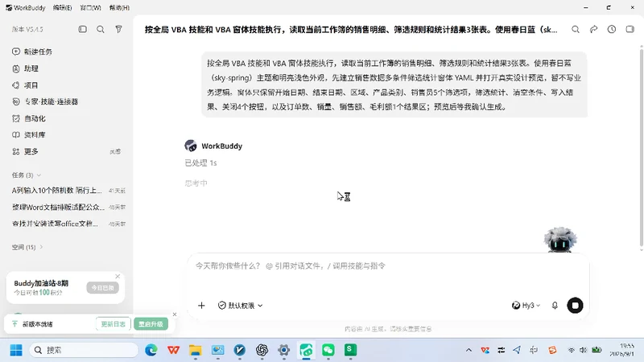This screenshot has height=362, width=644.
Task: Share the conversation via arrow icon
Action: tap(593, 30)
